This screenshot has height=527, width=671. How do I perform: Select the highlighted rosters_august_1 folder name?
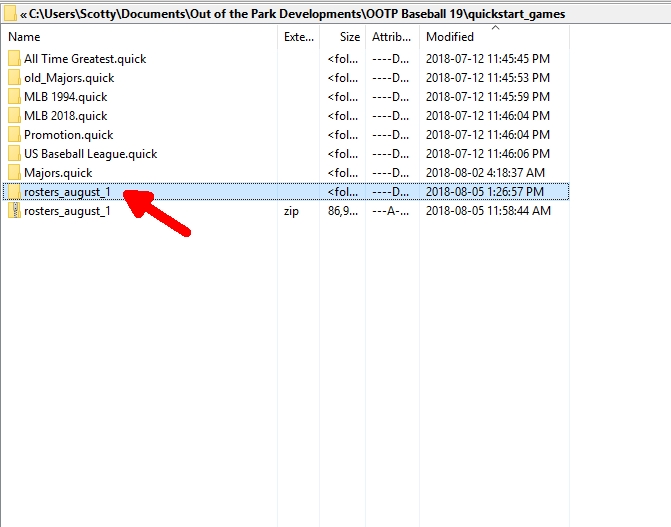[x=67, y=192]
